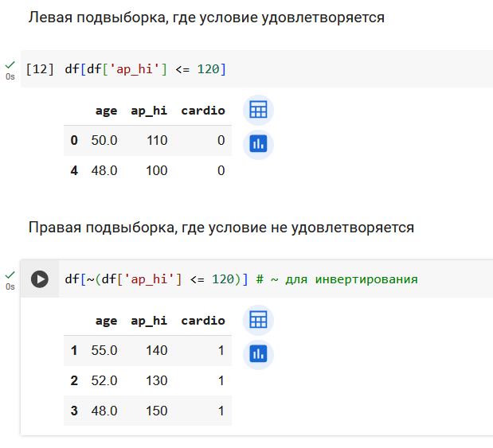Select heading text Левая подвыборка

click(97, 18)
